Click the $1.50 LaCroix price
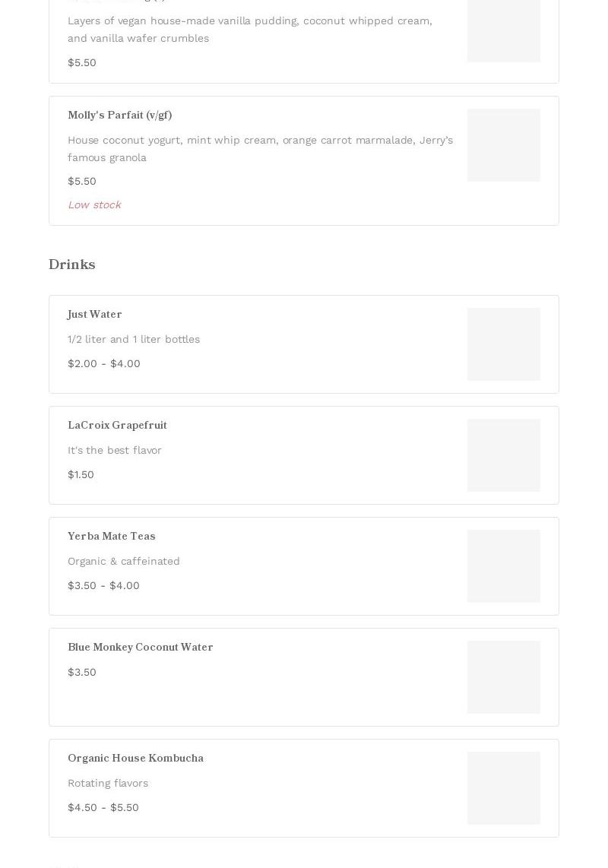This screenshot has height=868, width=608. tap(81, 474)
